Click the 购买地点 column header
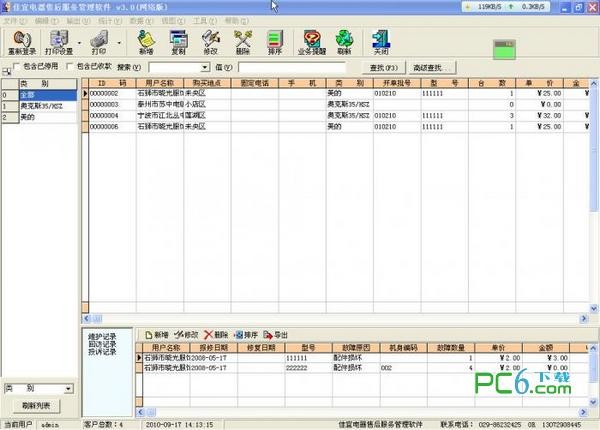Viewport: 600px width, 430px height. (207, 83)
